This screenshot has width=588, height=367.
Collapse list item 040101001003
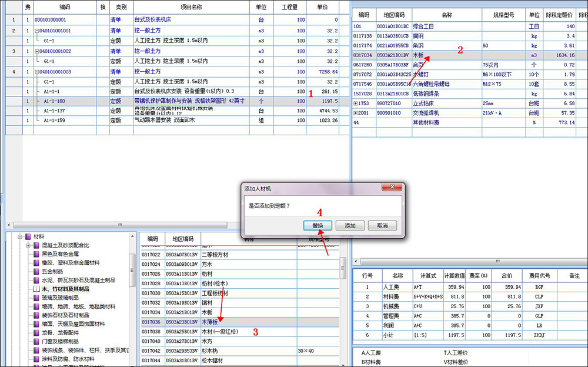(36, 72)
